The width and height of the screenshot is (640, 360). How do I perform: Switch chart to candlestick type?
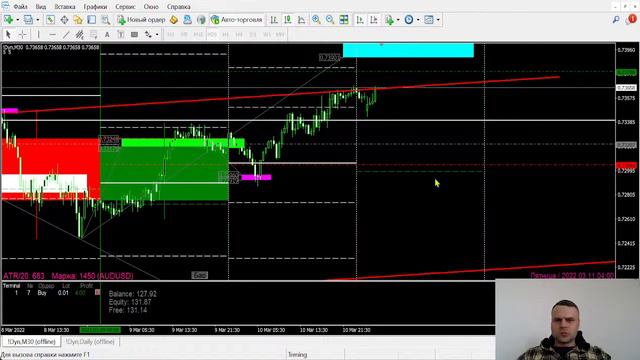pos(288,20)
